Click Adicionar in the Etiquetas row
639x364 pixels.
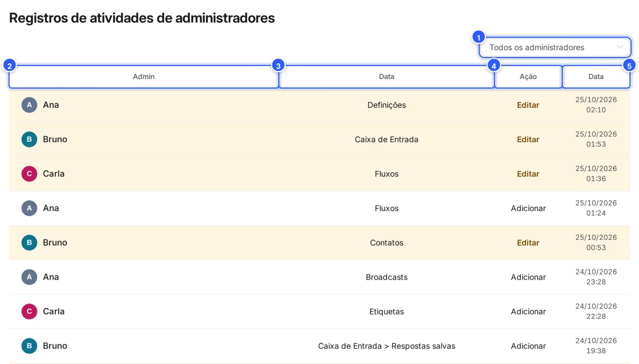point(528,311)
